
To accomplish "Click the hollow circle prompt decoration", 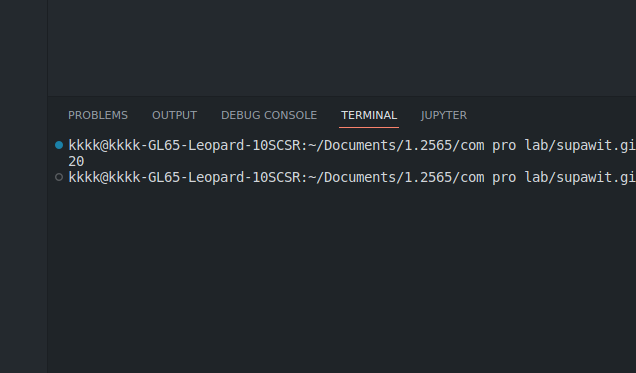I will 59,177.
